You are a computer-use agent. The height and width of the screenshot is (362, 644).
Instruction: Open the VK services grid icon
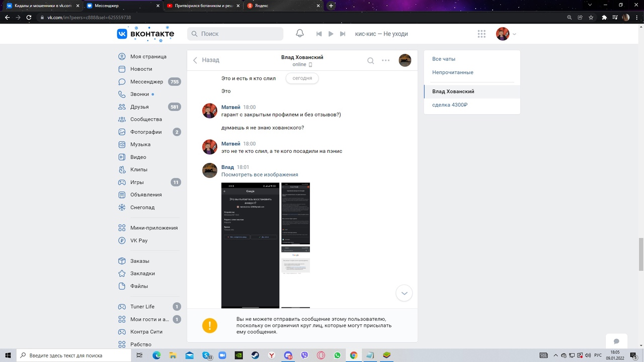click(x=481, y=34)
